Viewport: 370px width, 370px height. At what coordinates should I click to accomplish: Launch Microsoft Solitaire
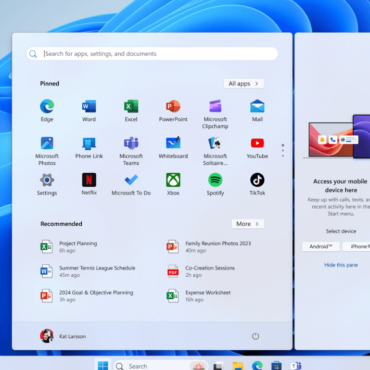click(x=215, y=151)
